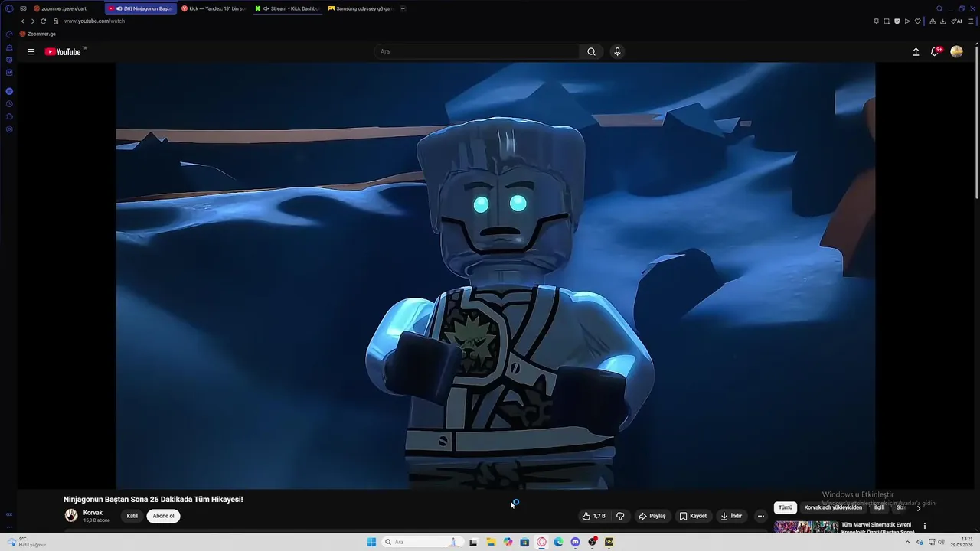
Task: Join the channel with Katıl
Action: coord(132,516)
